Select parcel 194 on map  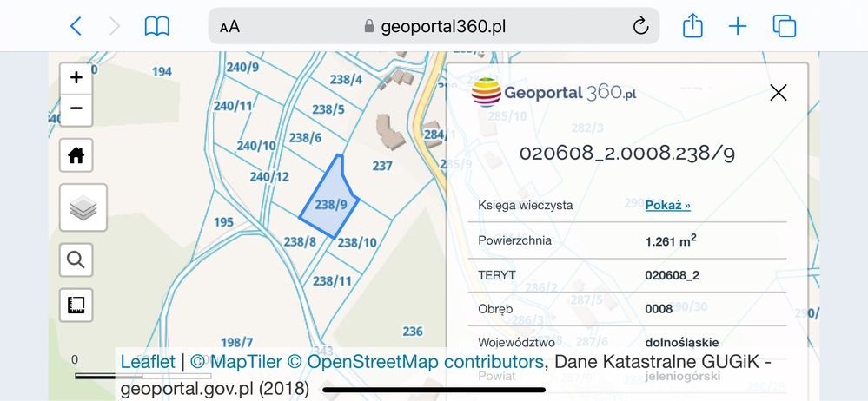162,71
